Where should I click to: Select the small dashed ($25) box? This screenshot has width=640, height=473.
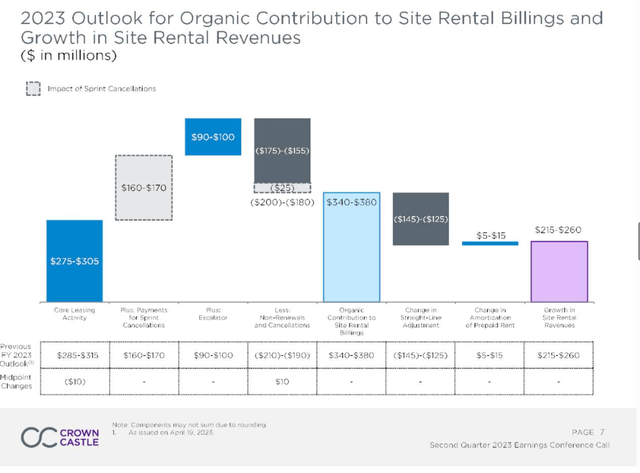(x=282, y=187)
